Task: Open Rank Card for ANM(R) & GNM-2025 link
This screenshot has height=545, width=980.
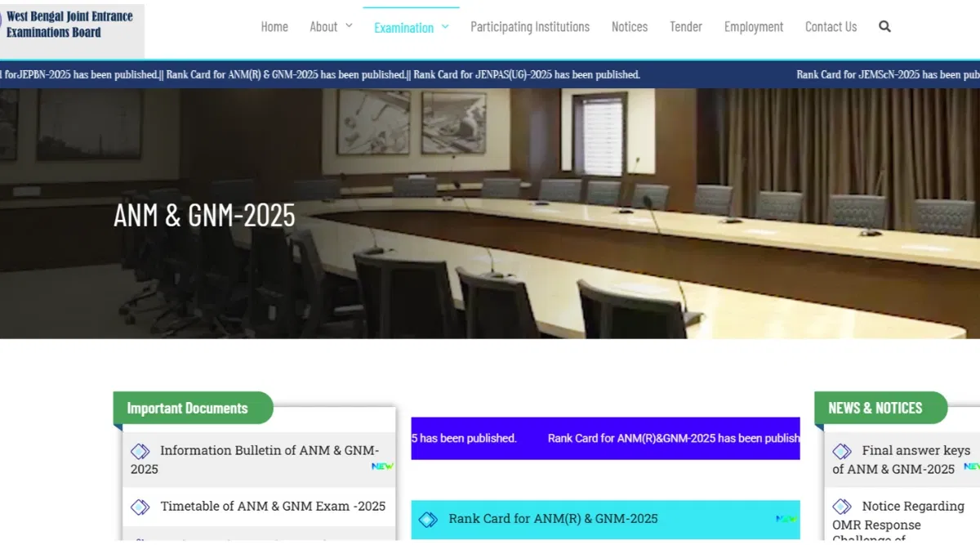Action: coord(553,519)
